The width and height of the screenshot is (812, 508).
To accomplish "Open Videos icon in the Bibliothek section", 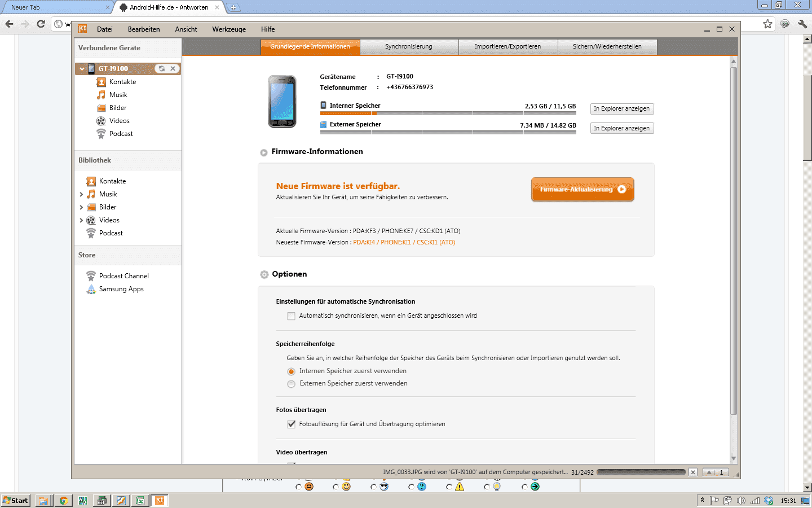I will tap(91, 220).
